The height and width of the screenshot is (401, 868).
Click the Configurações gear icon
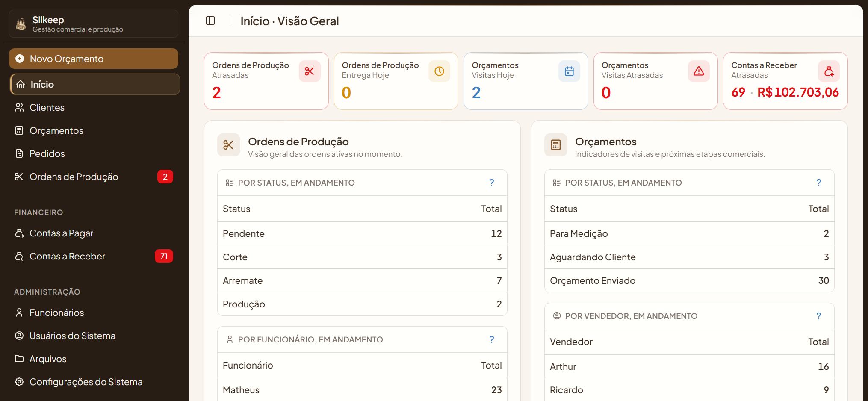click(x=19, y=382)
